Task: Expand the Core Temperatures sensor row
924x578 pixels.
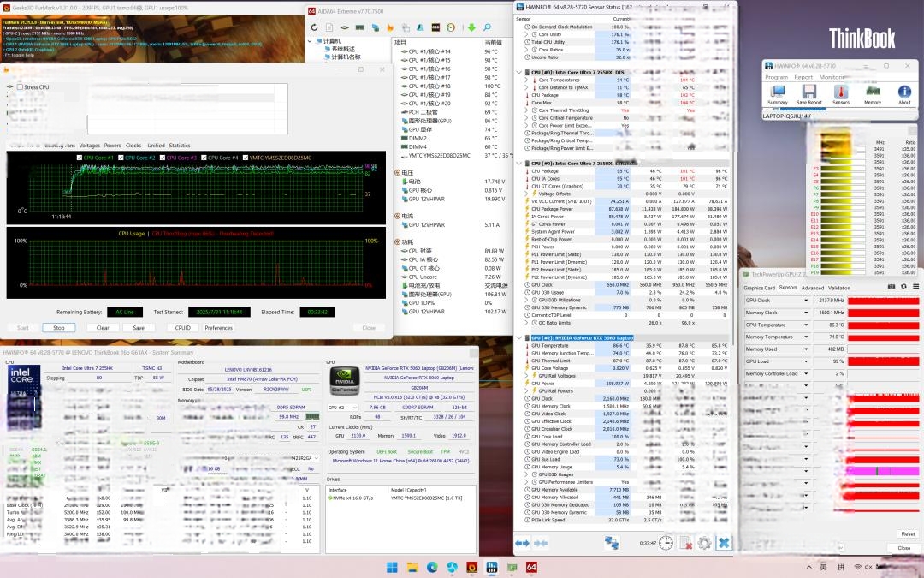Action: (x=526, y=80)
